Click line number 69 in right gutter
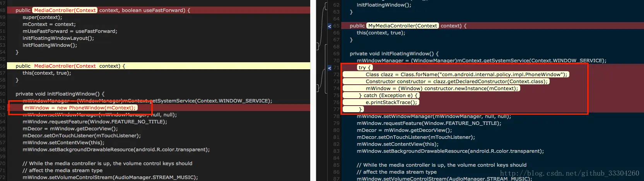The image size is (644, 181). coord(336,54)
